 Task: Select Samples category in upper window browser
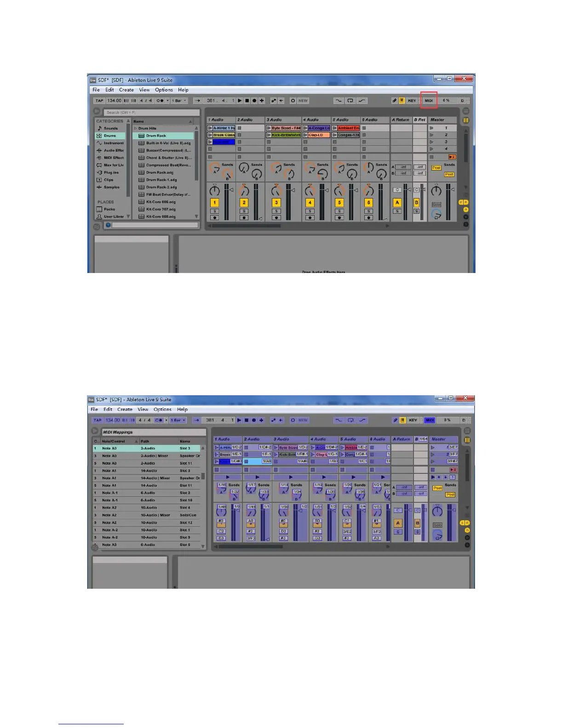[110, 187]
